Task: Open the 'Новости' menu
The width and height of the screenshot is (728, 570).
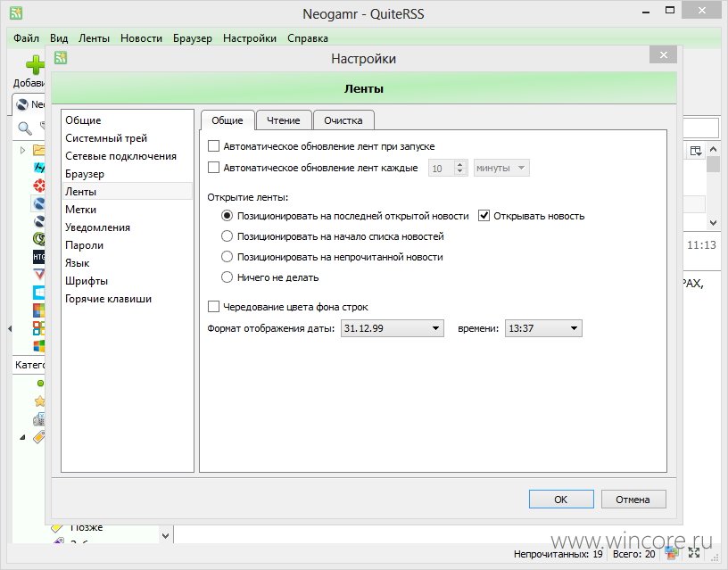Action: [x=141, y=38]
